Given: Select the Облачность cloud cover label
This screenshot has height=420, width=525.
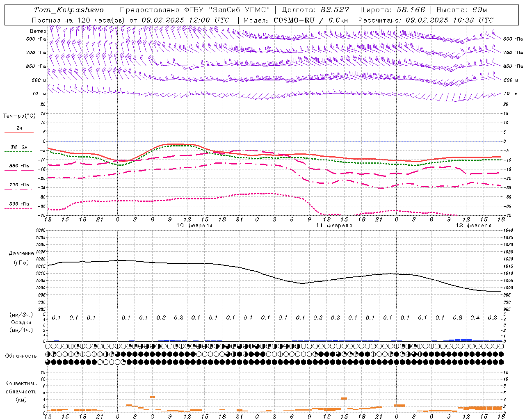Looking at the screenshot, I should click(21, 356).
